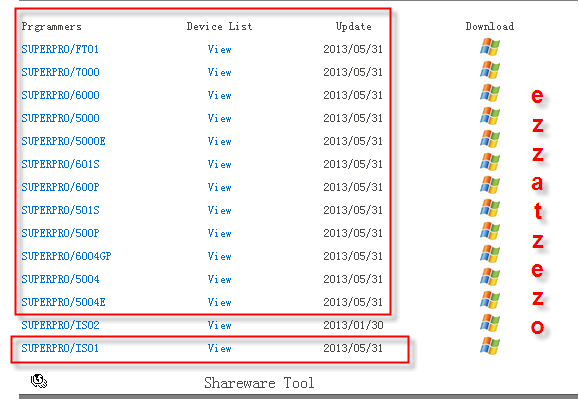Image resolution: width=579 pixels, height=401 pixels.
Task: Download SUPERPRO/IS02 via Windows icon
Action: pyautogui.click(x=490, y=323)
